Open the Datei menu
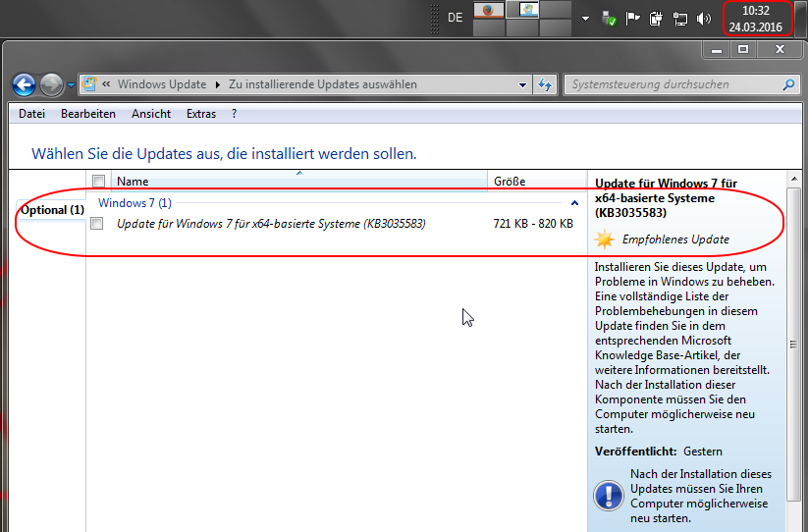Image resolution: width=808 pixels, height=532 pixels. 32,114
